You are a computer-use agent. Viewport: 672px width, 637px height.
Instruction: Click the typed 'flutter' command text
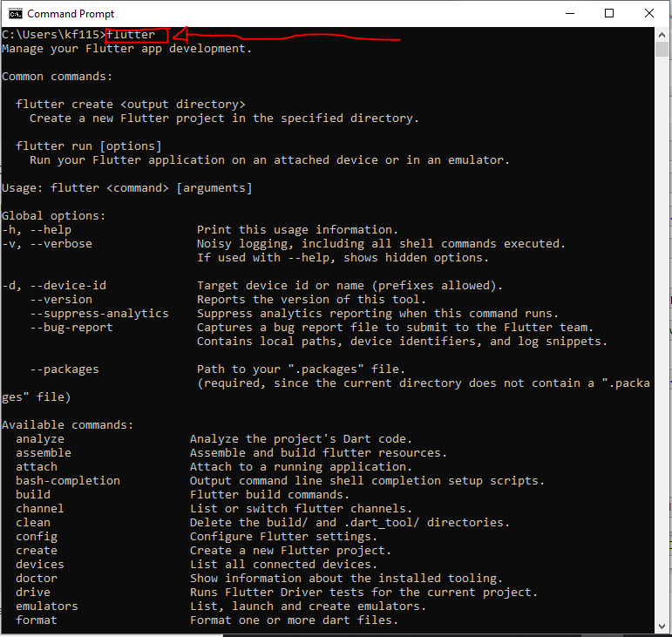point(131,35)
